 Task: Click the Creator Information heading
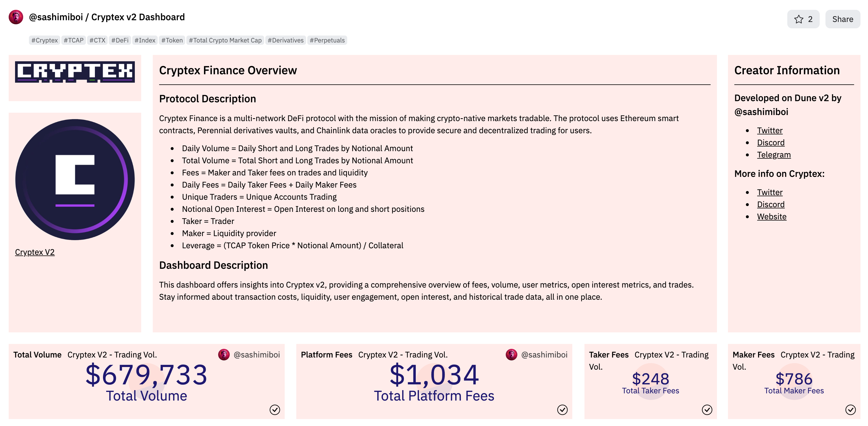tap(787, 70)
